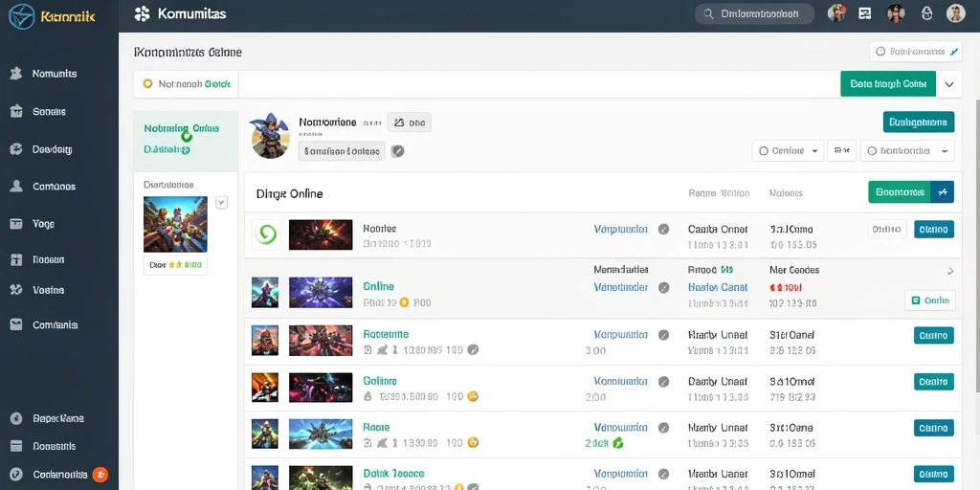This screenshot has height=490, width=980.
Task: Click the white square icon between header avatars
Action: (x=865, y=13)
